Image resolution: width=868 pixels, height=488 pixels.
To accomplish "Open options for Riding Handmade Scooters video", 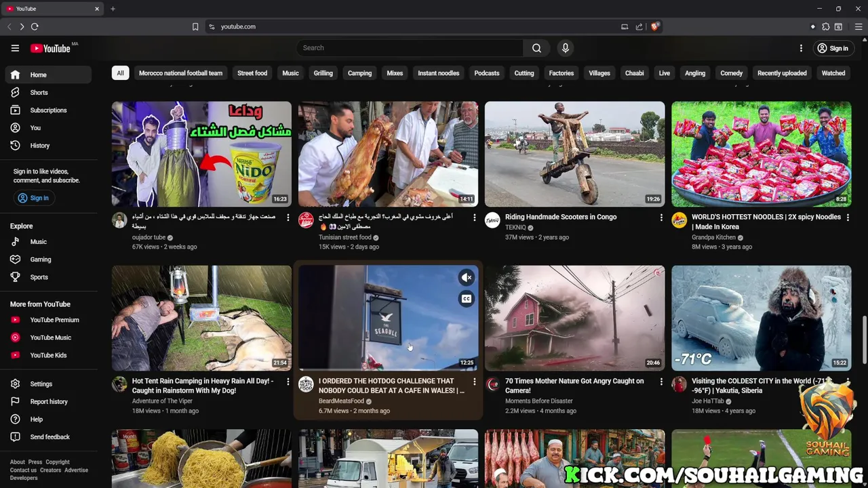I will (x=661, y=218).
